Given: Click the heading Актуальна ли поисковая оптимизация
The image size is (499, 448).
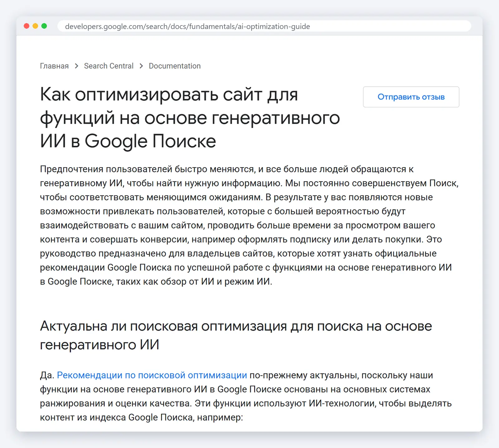Looking at the screenshot, I should (236, 335).
